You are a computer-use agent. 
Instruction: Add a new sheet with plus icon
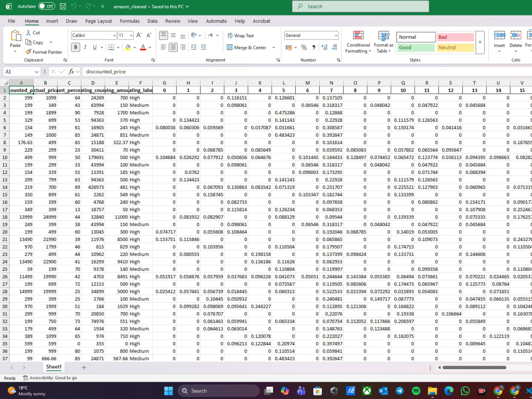[84, 367]
